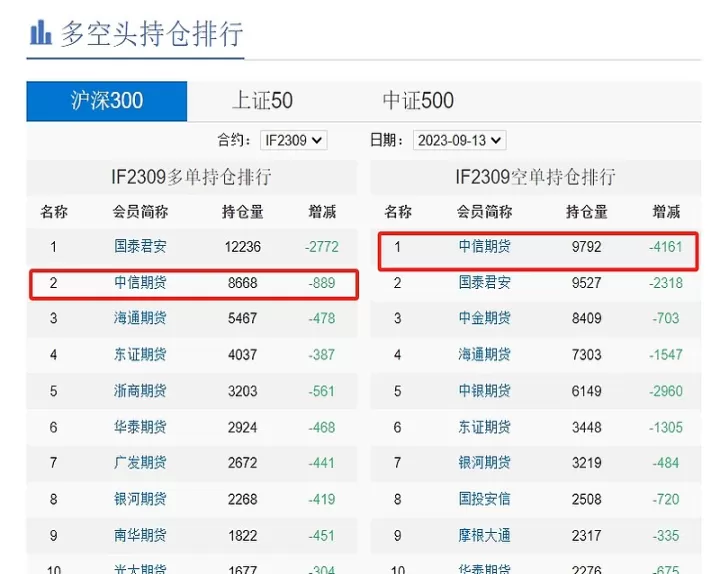The image size is (720, 574).
Task: Switch to the 中证500 tab
Action: [418, 101]
